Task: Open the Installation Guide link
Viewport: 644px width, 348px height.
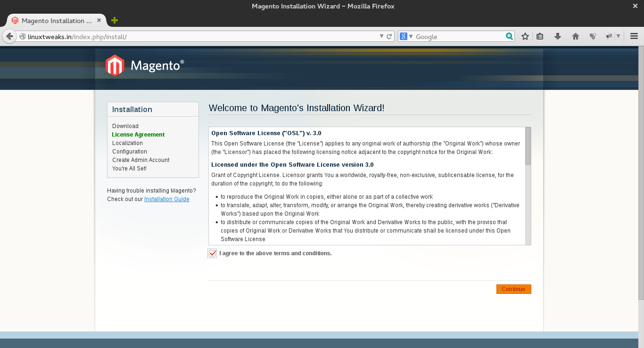Action: tap(167, 199)
